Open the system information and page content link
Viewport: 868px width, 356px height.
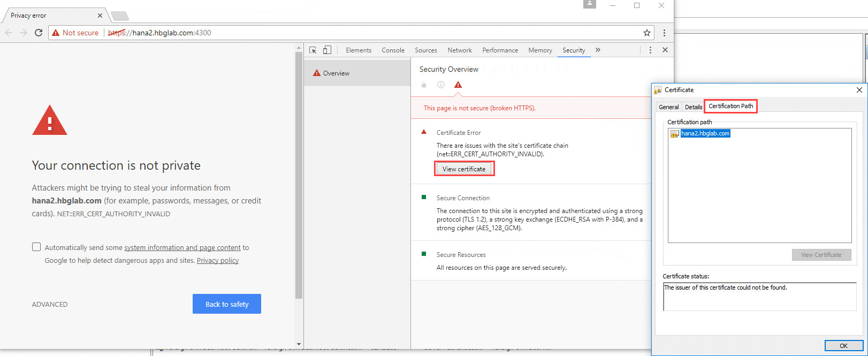(x=182, y=248)
